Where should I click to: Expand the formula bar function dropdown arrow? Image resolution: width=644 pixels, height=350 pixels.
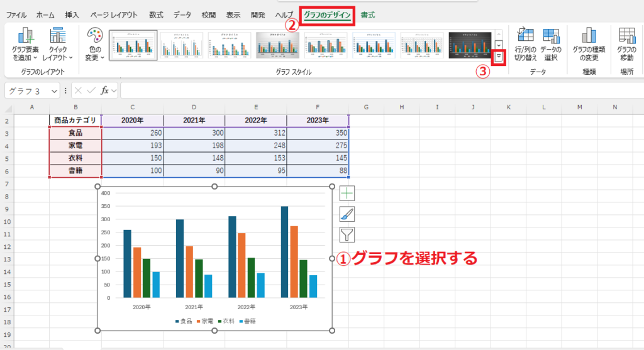pos(114,90)
